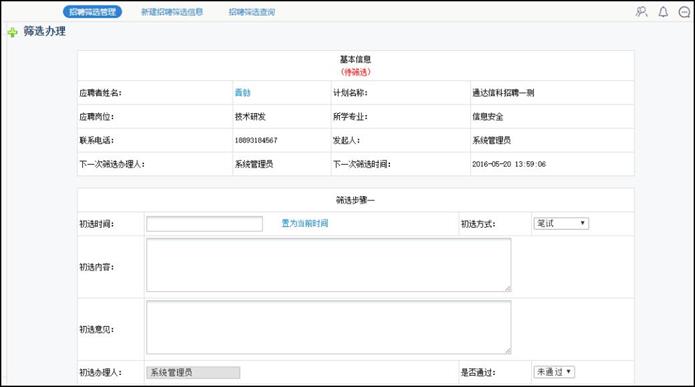Click the resize handle of 初选意见 text area
This screenshot has width=695, height=387.
(x=508, y=351)
